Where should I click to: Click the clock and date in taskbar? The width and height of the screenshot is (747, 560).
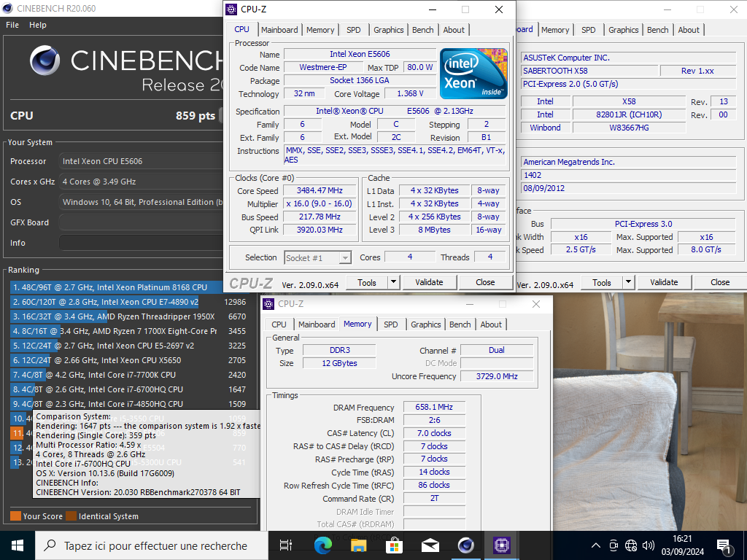pos(682,545)
